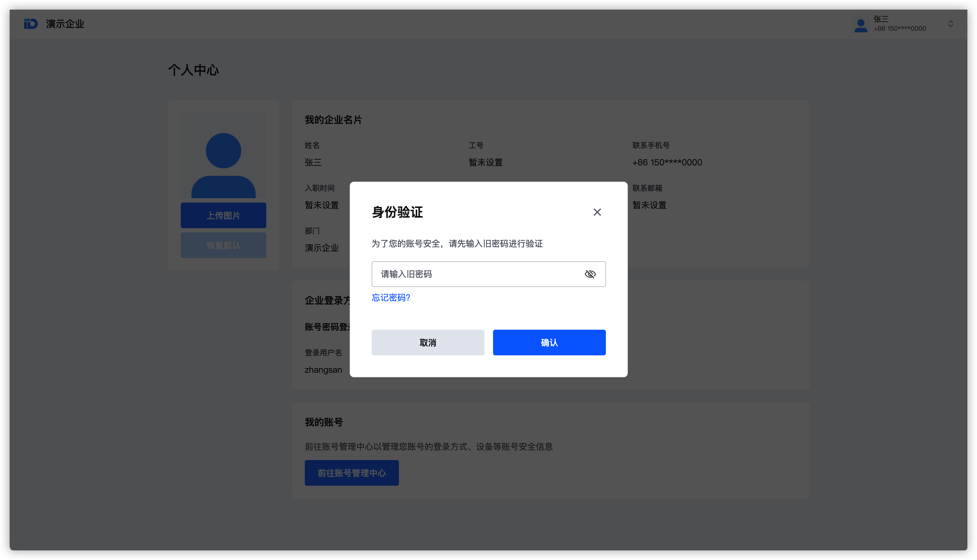
Task: Click the 恢复默认 button
Action: click(223, 245)
